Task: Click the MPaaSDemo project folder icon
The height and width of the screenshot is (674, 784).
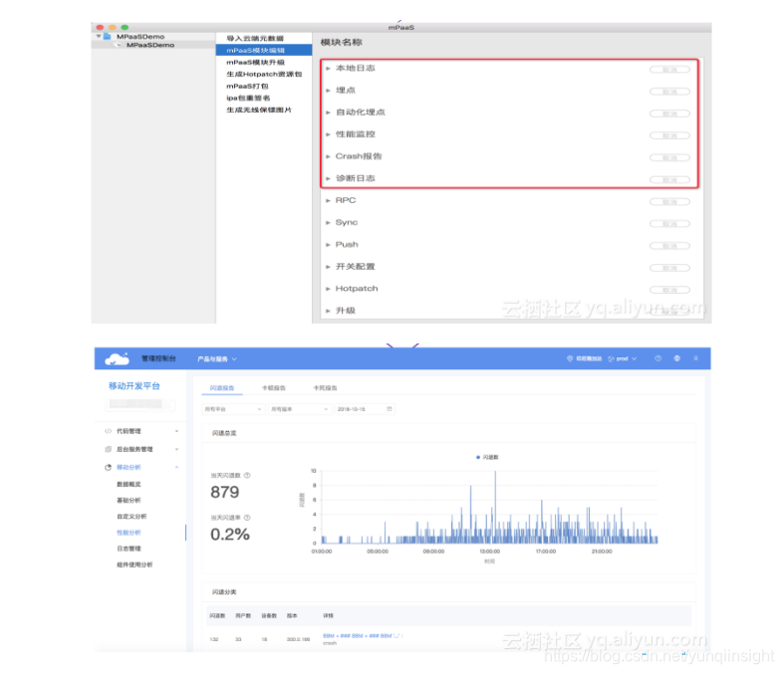Action: tap(107, 37)
